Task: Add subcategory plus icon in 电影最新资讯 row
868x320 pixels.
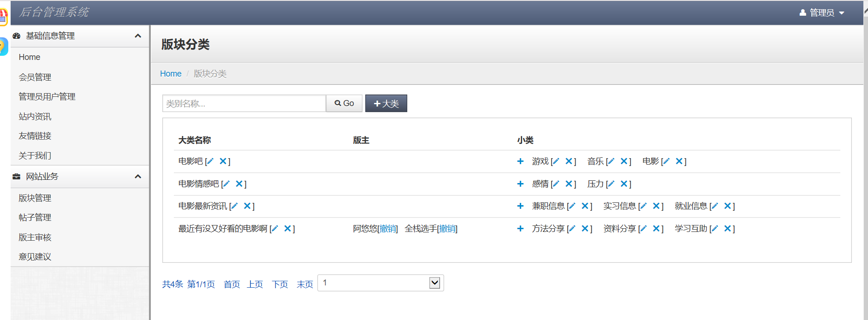Action: pos(520,206)
